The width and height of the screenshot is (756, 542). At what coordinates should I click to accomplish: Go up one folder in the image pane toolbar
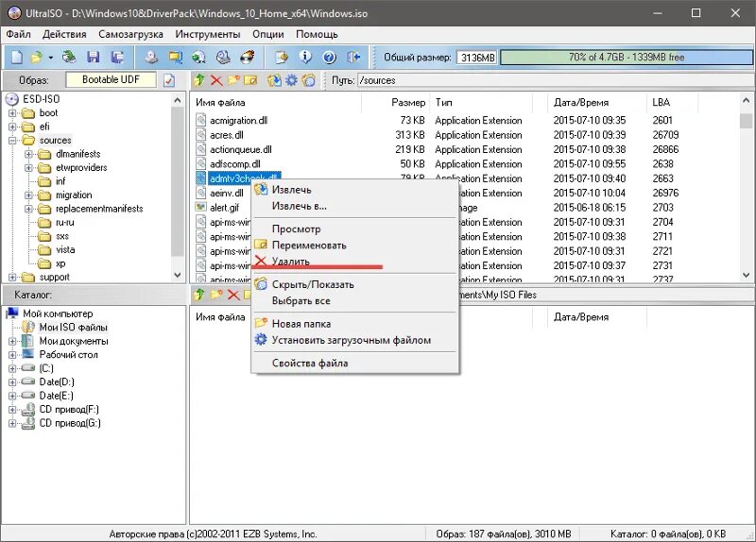pos(199,80)
